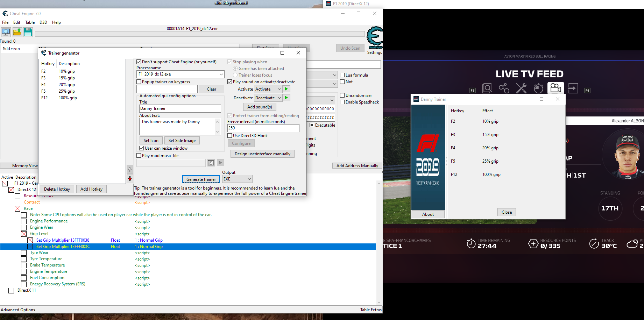The width and height of the screenshot is (644, 320).
Task: Open the Help menu
Action: pyautogui.click(x=56, y=22)
